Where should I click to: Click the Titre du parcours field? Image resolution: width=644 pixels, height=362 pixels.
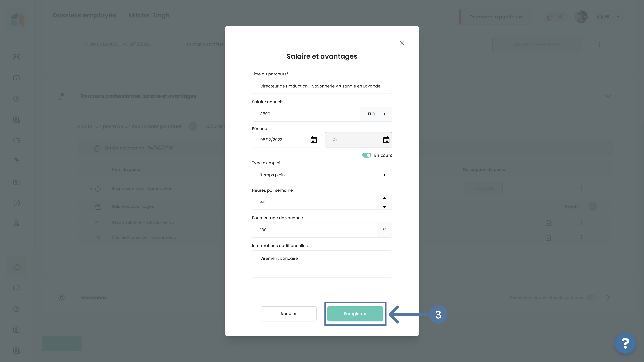point(322,86)
